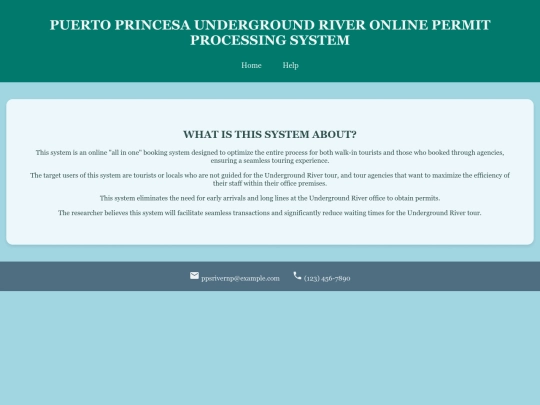Click the phone icon in footer
The height and width of the screenshot is (405, 540).
coord(297,276)
